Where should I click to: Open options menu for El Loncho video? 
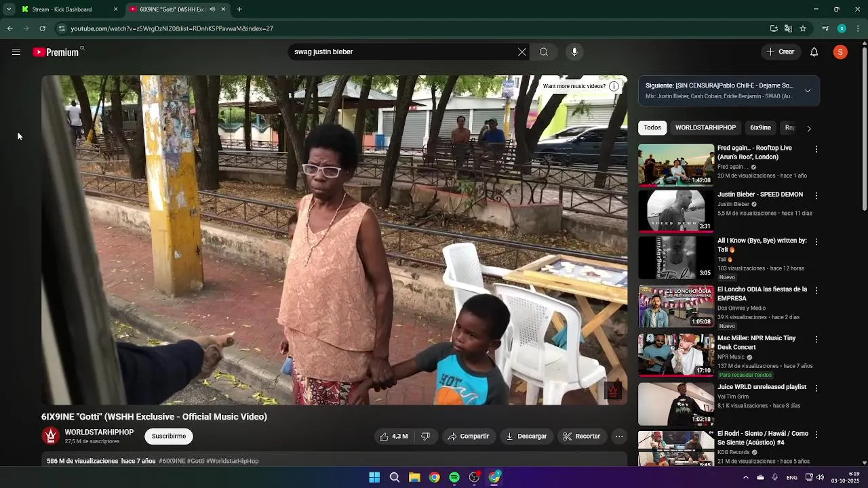point(816,291)
